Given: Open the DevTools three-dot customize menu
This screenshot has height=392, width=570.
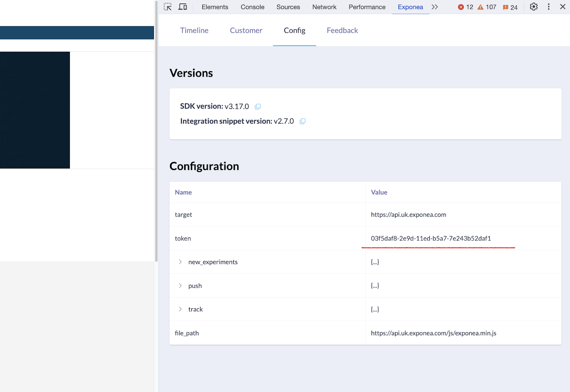Looking at the screenshot, I should [x=549, y=7].
